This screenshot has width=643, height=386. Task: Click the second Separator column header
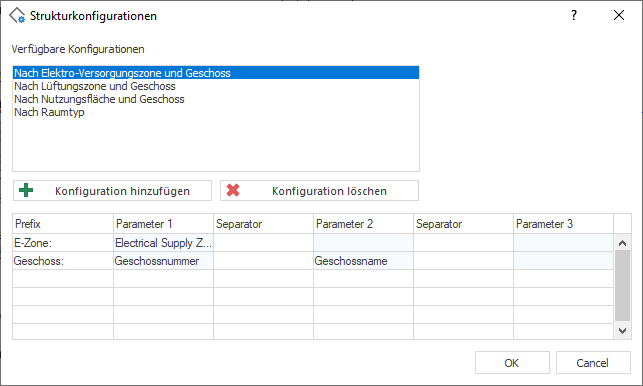463,224
